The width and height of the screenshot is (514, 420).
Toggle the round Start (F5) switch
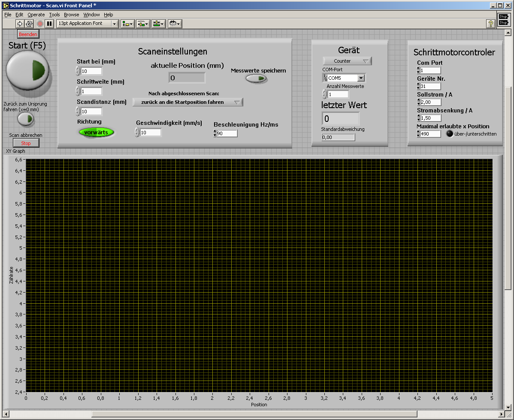pos(27,70)
